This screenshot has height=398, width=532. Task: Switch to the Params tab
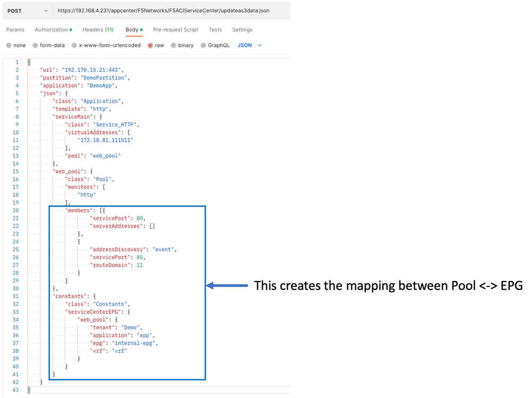pos(15,30)
